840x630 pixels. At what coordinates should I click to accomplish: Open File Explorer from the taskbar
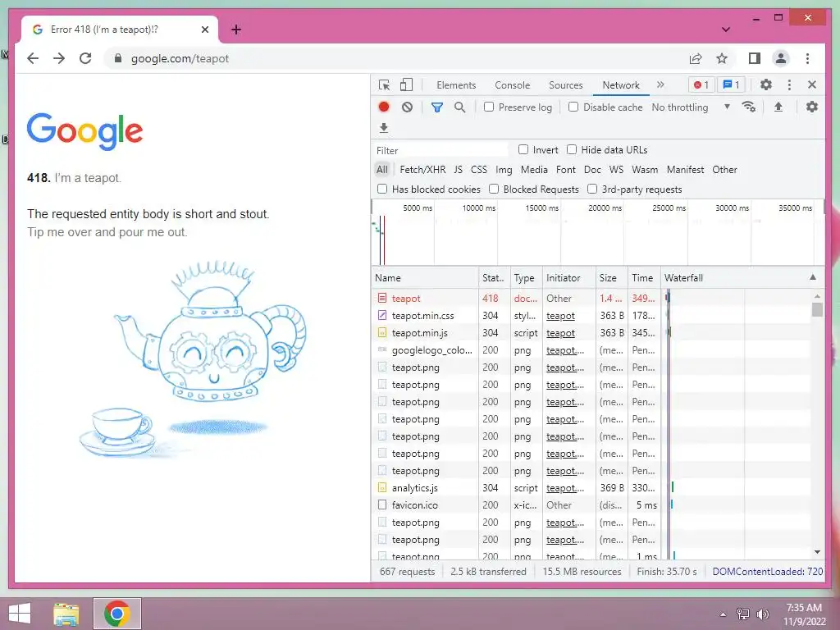pyautogui.click(x=66, y=614)
